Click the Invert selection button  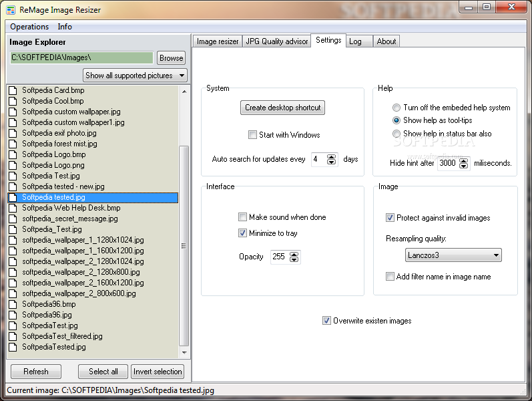(158, 372)
